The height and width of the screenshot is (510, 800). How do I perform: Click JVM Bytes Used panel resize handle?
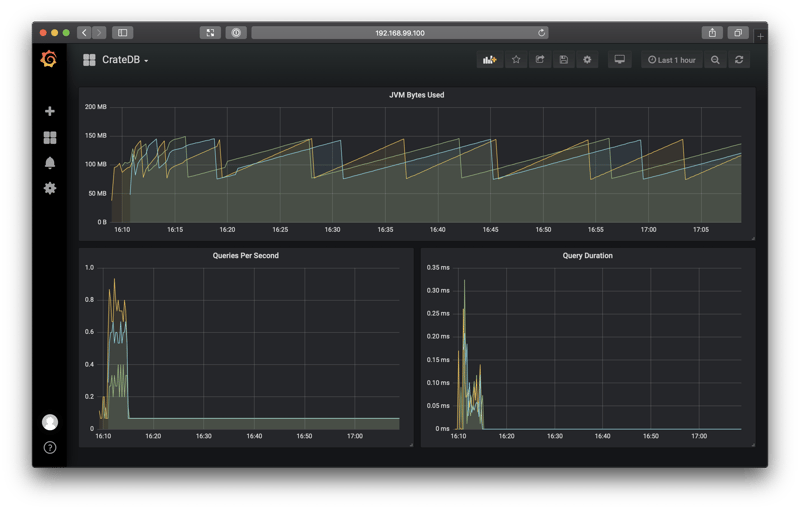click(x=753, y=238)
